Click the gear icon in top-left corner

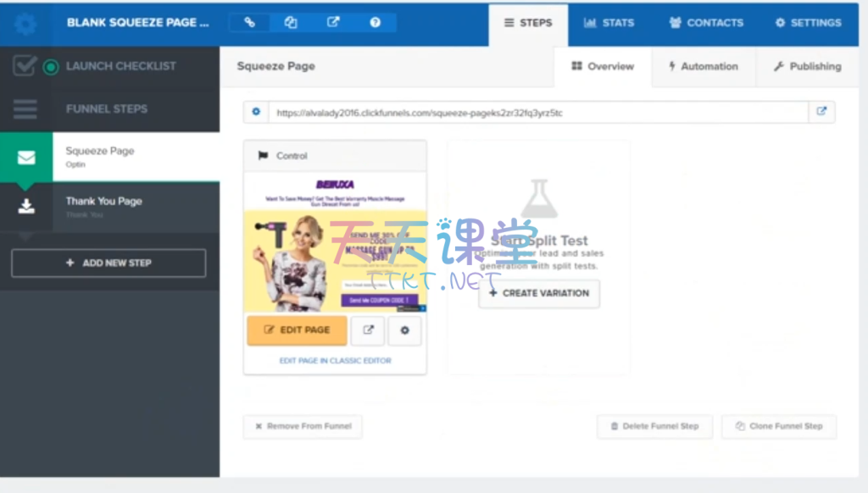(25, 24)
